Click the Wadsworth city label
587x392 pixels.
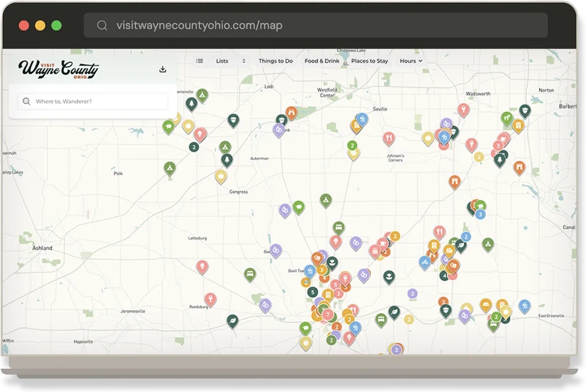pos(478,94)
